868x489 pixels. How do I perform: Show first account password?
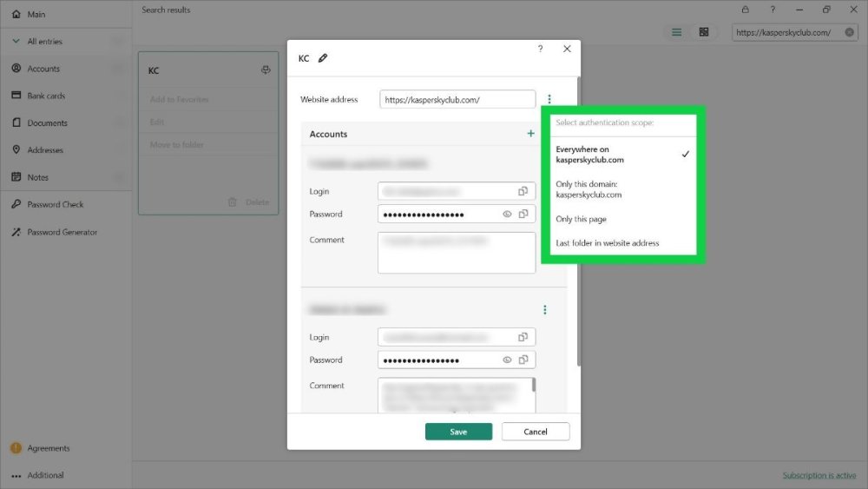click(x=507, y=215)
